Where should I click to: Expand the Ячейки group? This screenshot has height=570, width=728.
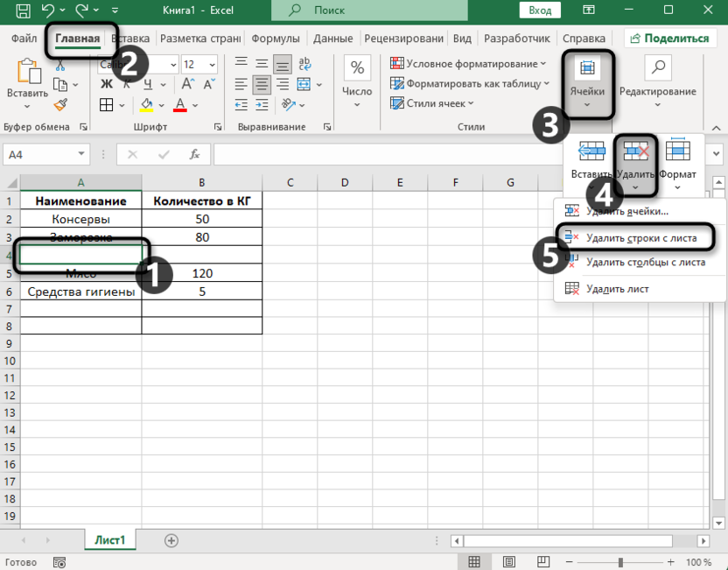coord(587,84)
